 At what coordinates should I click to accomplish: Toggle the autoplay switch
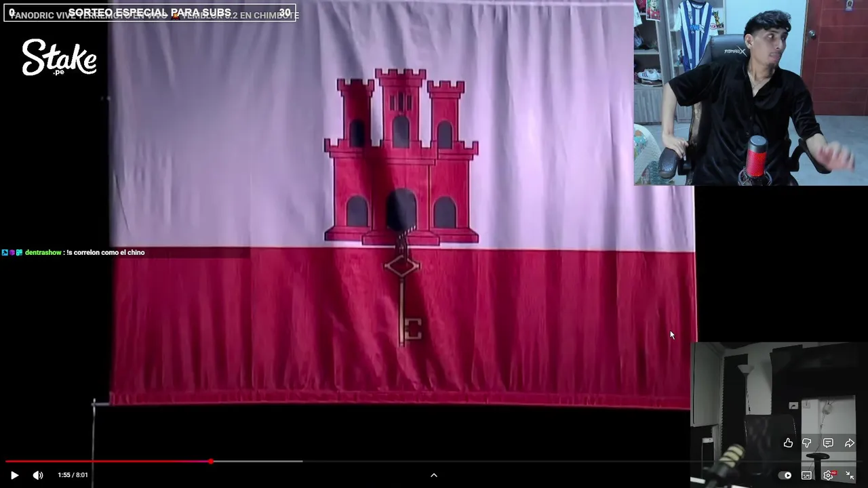pos(785,475)
